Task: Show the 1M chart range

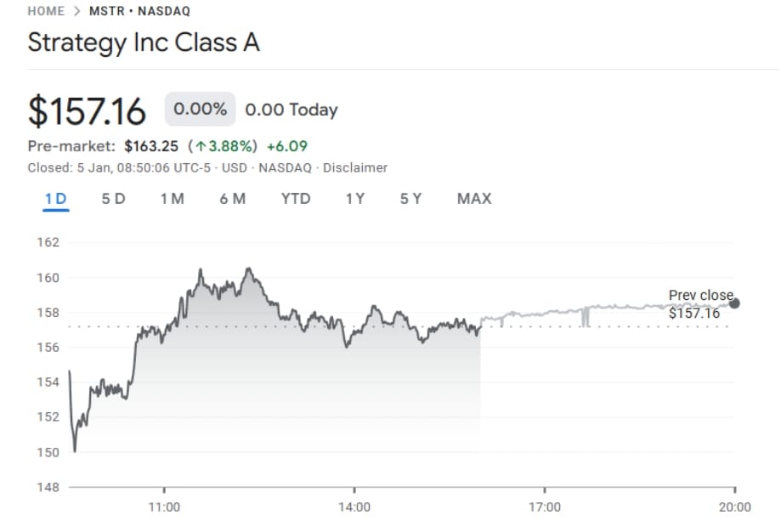Action: coord(172,199)
